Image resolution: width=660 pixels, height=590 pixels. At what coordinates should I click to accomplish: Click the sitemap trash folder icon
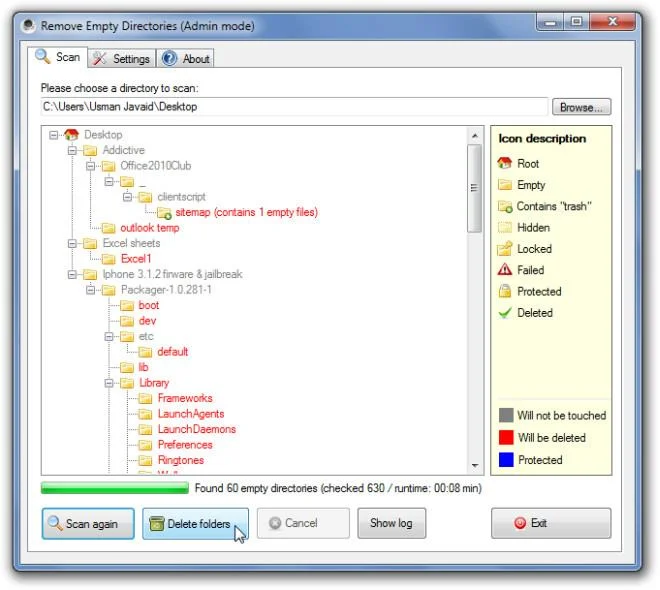(x=164, y=213)
